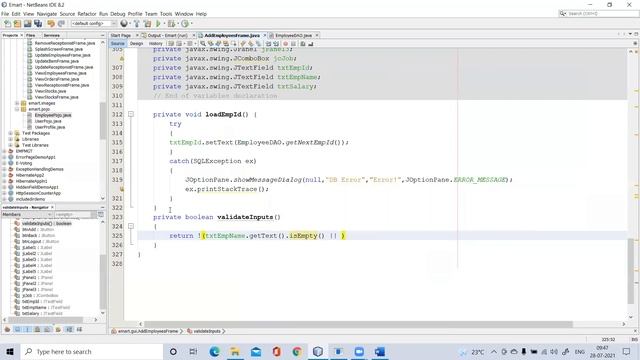This screenshot has width=640, height=360.
Task: Switch to EmployeeDAO.java tab
Action: click(293, 36)
